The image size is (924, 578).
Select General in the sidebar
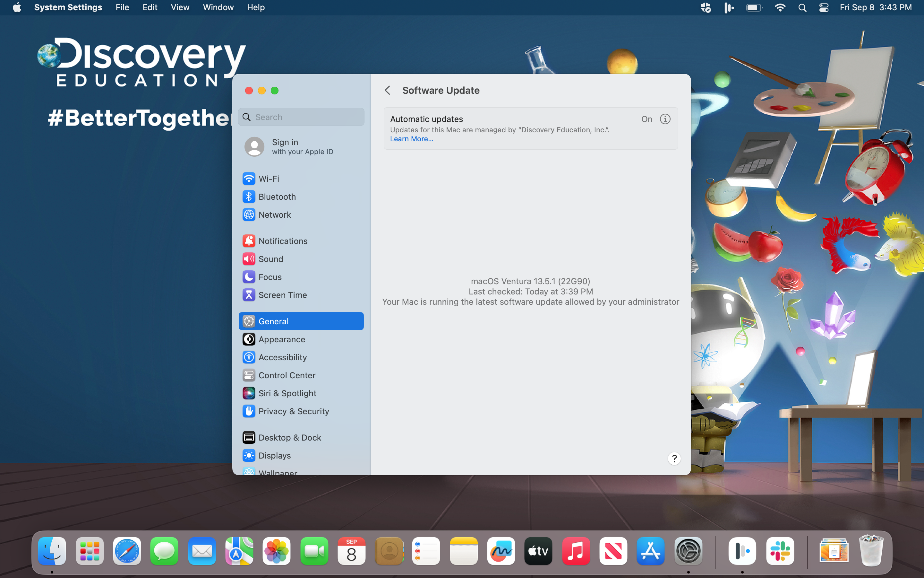pos(301,321)
